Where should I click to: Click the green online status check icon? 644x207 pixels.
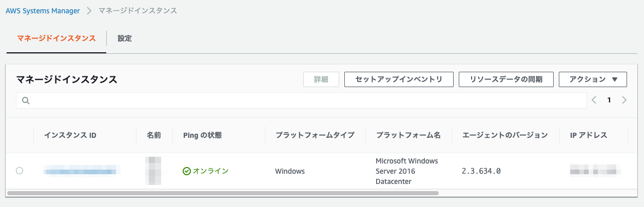(x=187, y=171)
